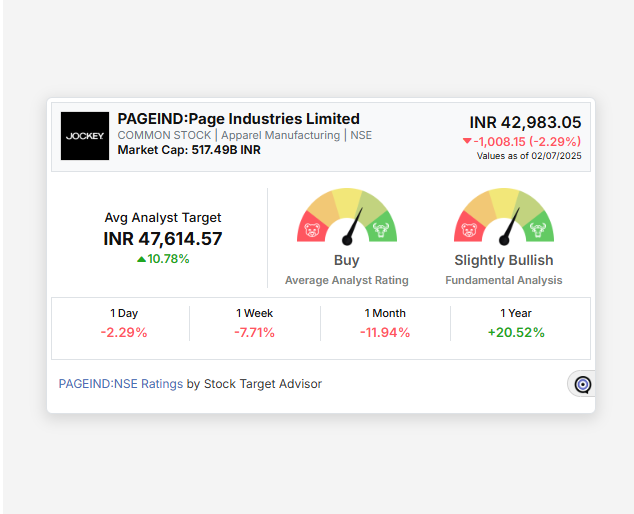Viewport: 634px width, 514px height.
Task: Click the NSE exchange label
Action: [x=361, y=135]
